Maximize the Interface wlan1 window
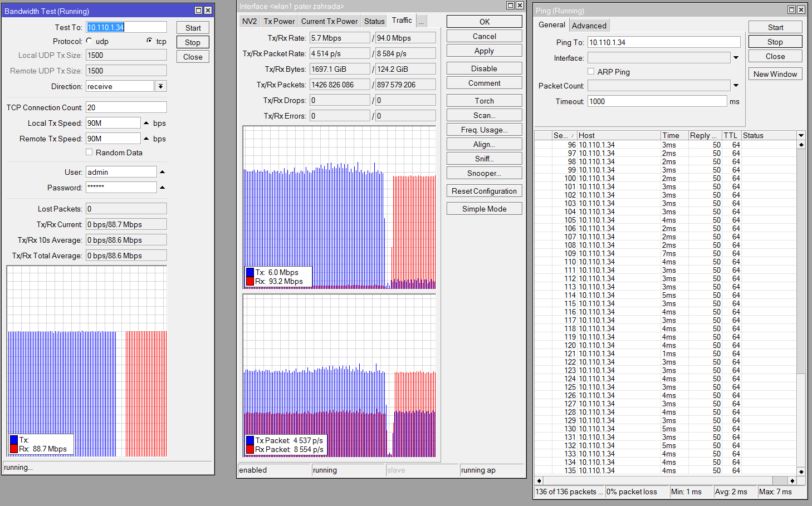The width and height of the screenshot is (812, 506). (510, 5)
